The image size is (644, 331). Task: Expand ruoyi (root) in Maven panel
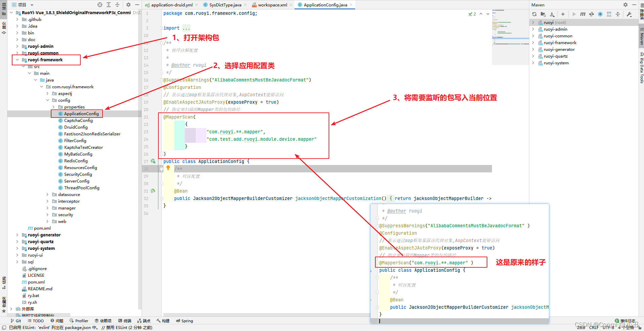coord(533,23)
